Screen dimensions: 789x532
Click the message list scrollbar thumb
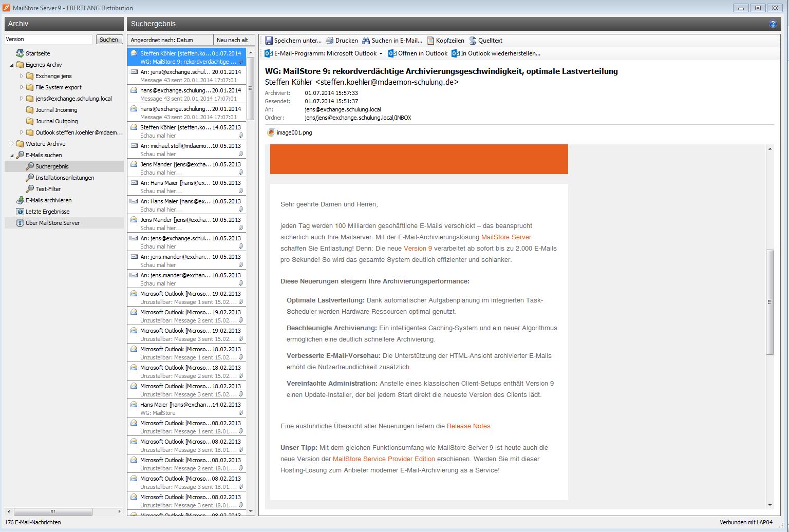[251, 88]
